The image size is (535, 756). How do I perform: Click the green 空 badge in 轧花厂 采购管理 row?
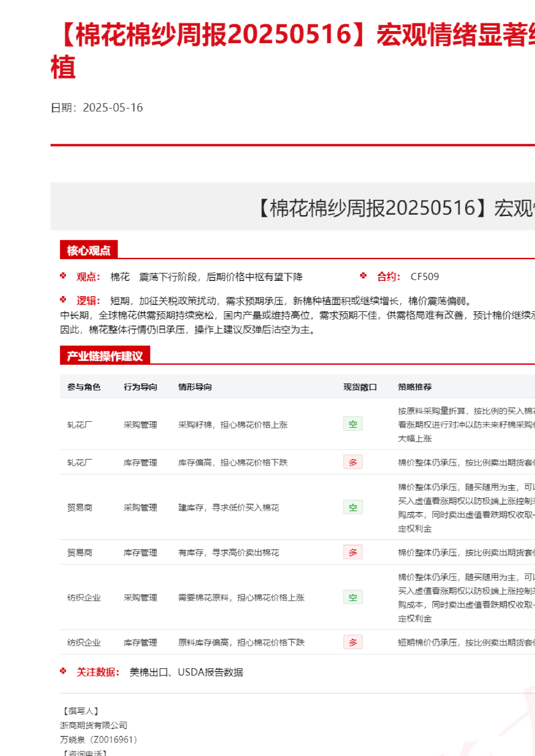353,424
